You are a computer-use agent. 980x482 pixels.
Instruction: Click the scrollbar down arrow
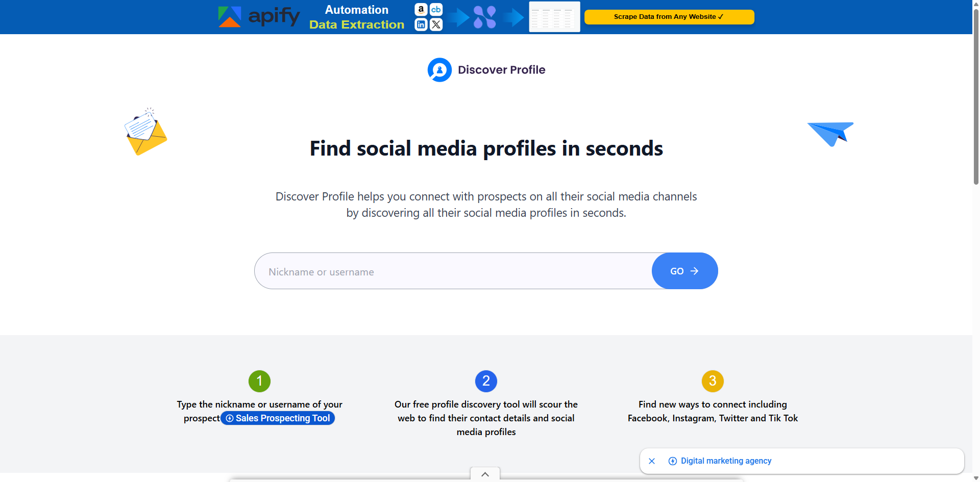pos(975,478)
